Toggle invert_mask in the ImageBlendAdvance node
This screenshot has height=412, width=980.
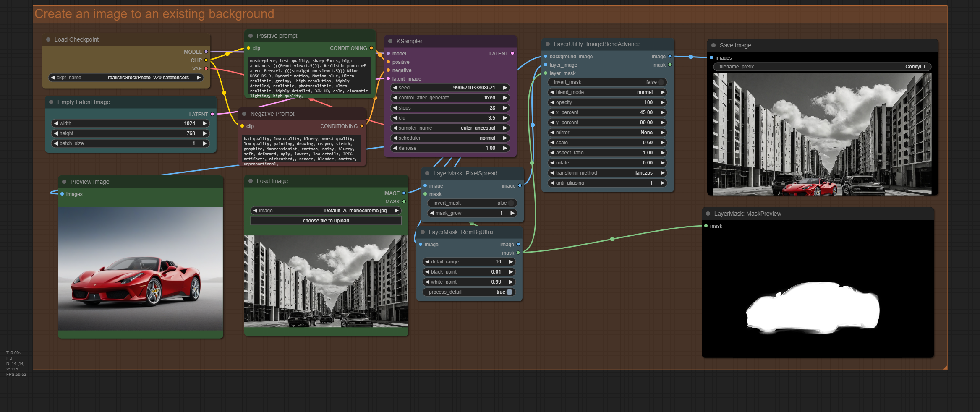click(608, 82)
